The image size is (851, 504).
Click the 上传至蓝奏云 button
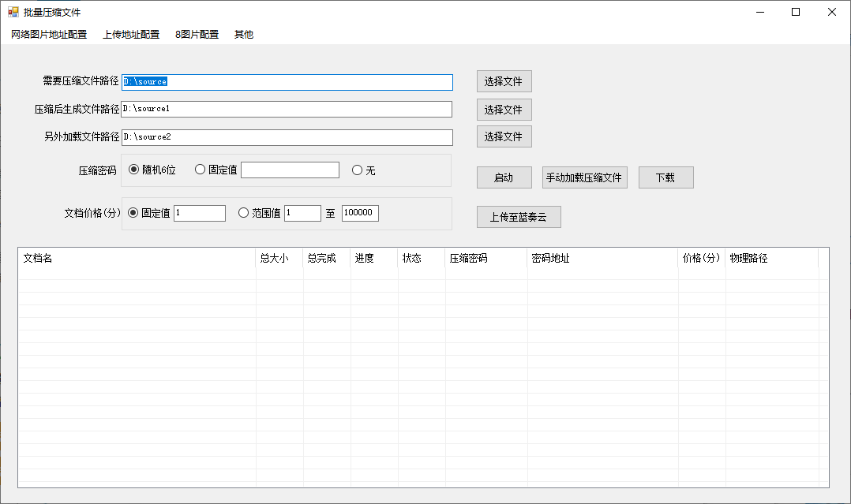[519, 217]
